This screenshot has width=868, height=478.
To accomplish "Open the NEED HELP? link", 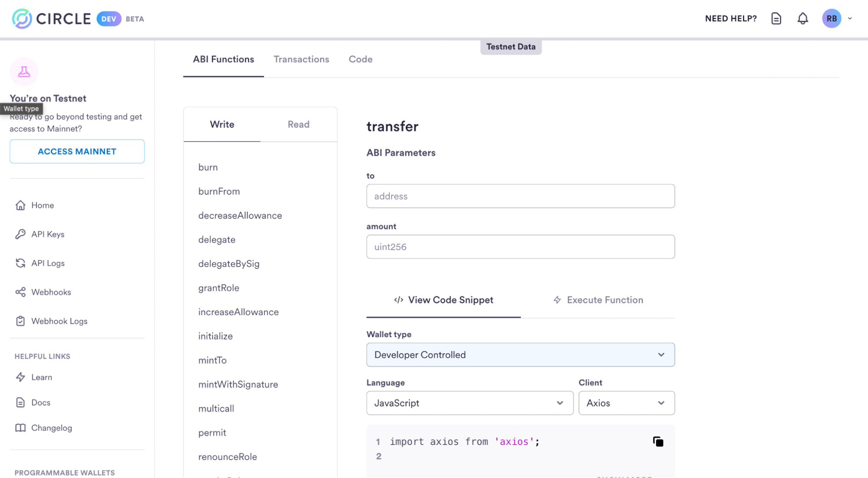I will 730,19.
